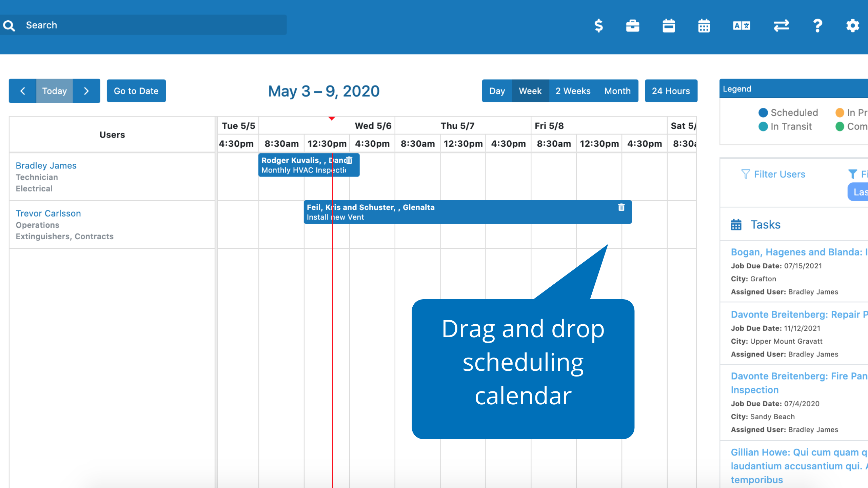
Task: Open the Davonte Breitenberg Repair task
Action: click(x=799, y=314)
